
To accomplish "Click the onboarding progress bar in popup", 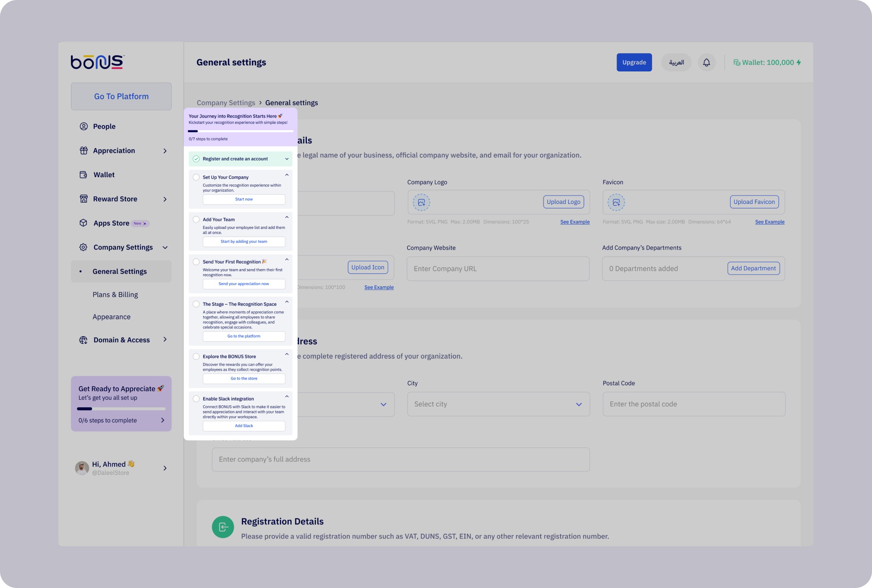I will click(240, 131).
